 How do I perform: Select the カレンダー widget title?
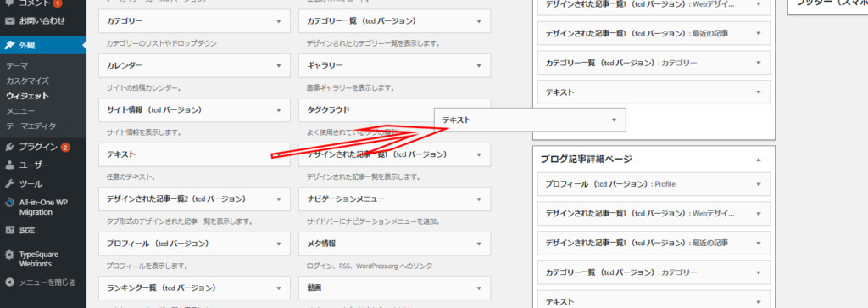point(124,65)
